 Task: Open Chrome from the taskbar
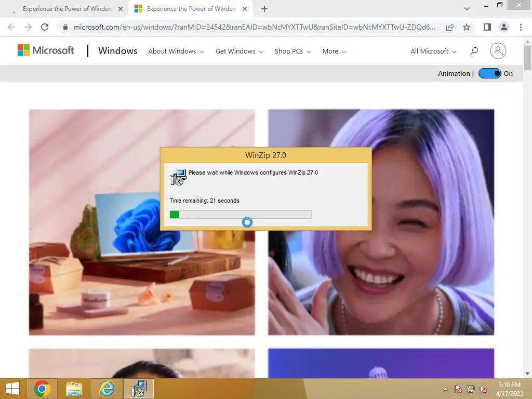(42, 389)
